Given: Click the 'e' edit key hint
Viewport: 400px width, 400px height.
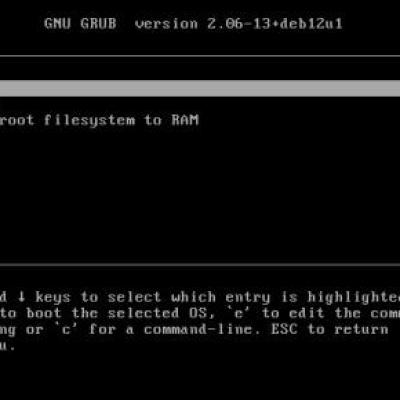Looking at the screenshot, I should (239, 313).
